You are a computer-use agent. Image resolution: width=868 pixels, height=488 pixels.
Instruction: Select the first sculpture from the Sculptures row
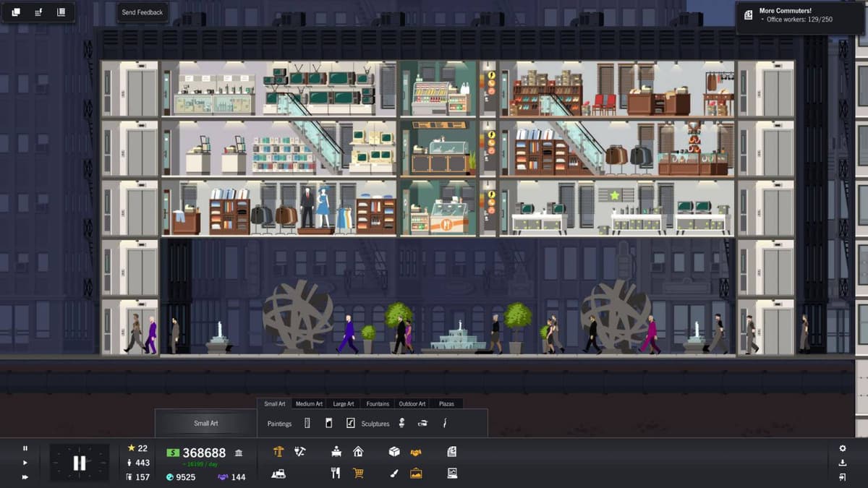[401, 423]
